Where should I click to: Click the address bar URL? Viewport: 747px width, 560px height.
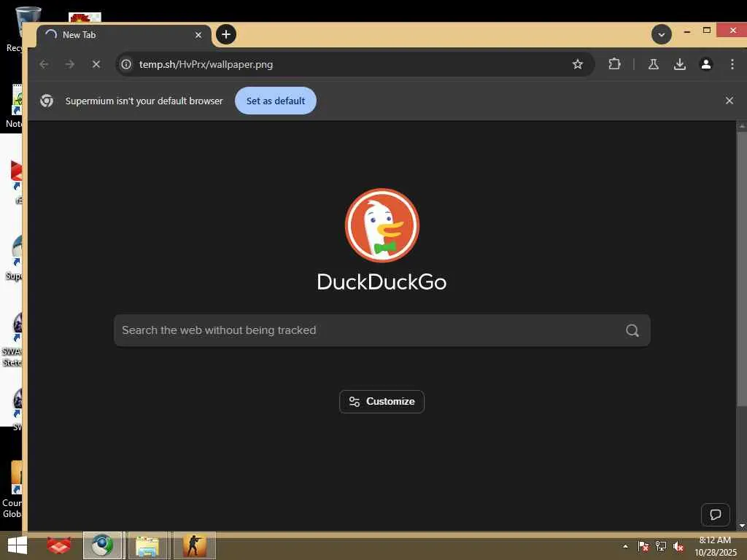point(206,64)
